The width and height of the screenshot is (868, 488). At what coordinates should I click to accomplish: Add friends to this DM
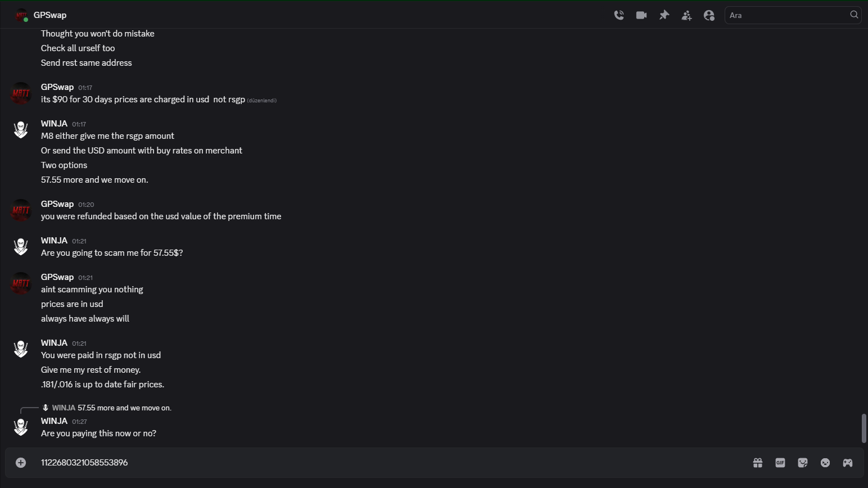[x=686, y=15]
